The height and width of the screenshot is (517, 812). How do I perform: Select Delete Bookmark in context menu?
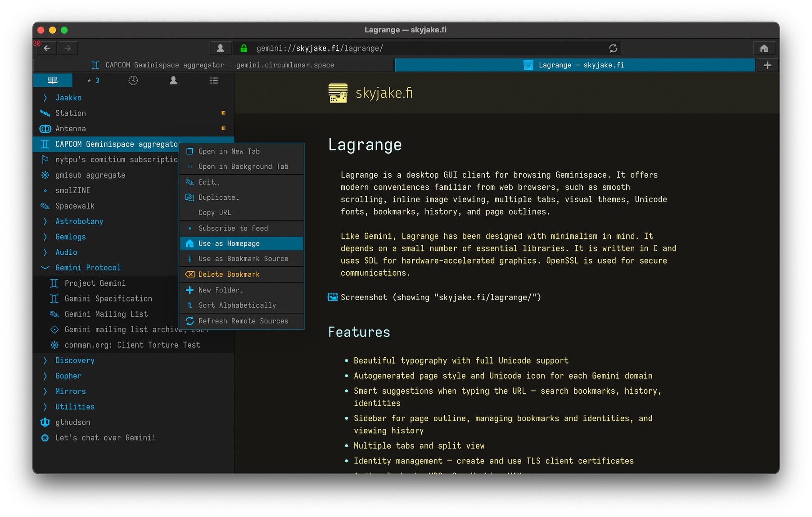pos(229,274)
